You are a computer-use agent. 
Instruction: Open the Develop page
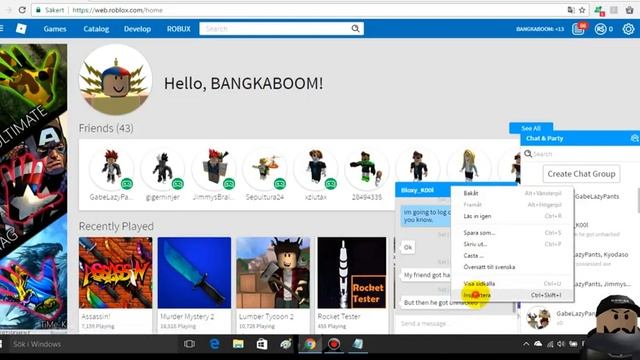(138, 29)
